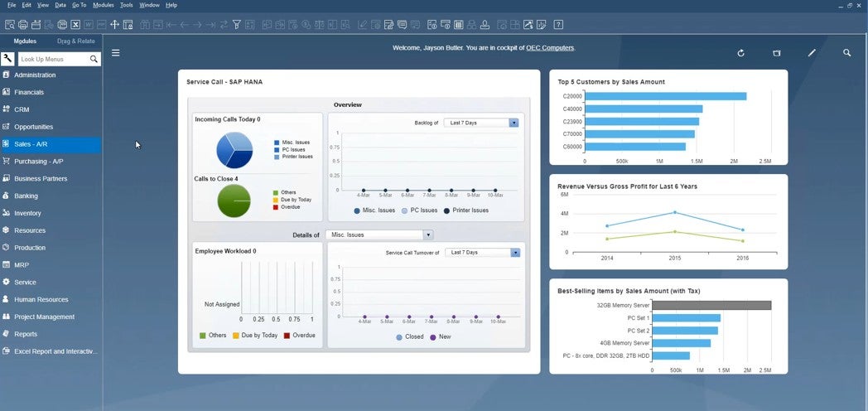The image size is (868, 411).
Task: Refresh the cockpit with the reload icon
Action: point(740,53)
